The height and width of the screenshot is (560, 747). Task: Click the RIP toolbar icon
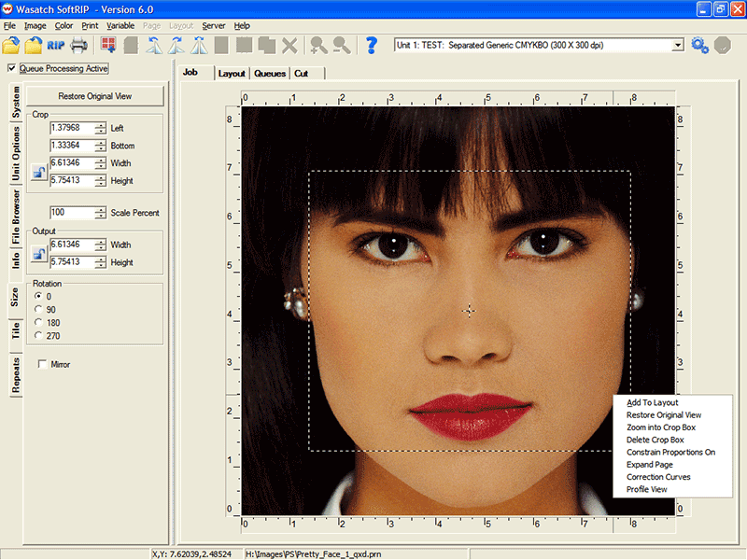point(56,45)
